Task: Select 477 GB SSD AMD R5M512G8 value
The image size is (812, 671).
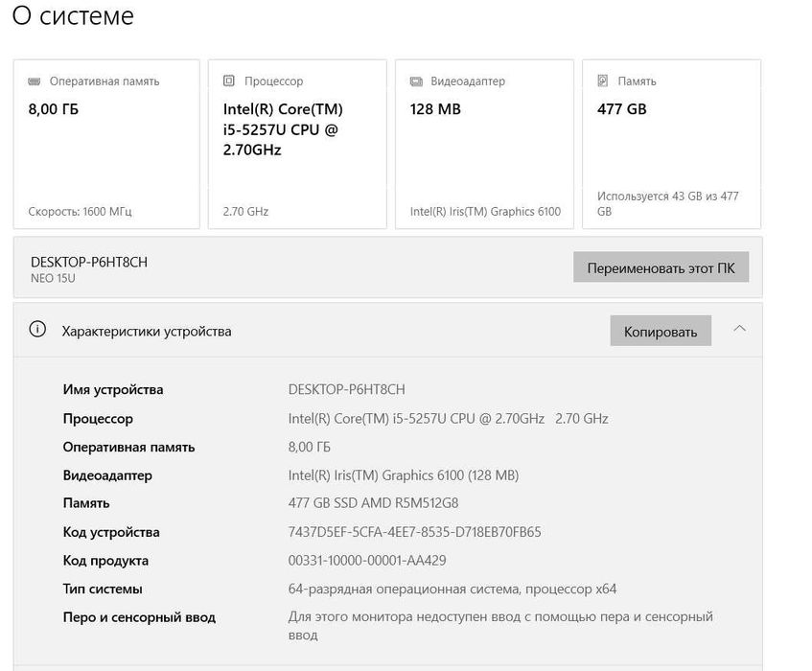Action: [x=373, y=502]
